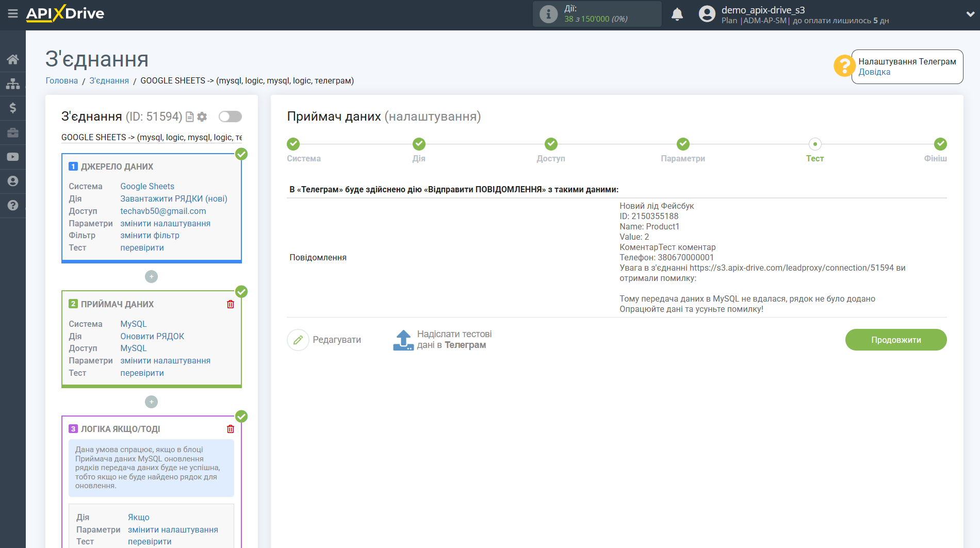Open the notifications bell
Viewport: 980px width, 548px height.
coord(677,14)
